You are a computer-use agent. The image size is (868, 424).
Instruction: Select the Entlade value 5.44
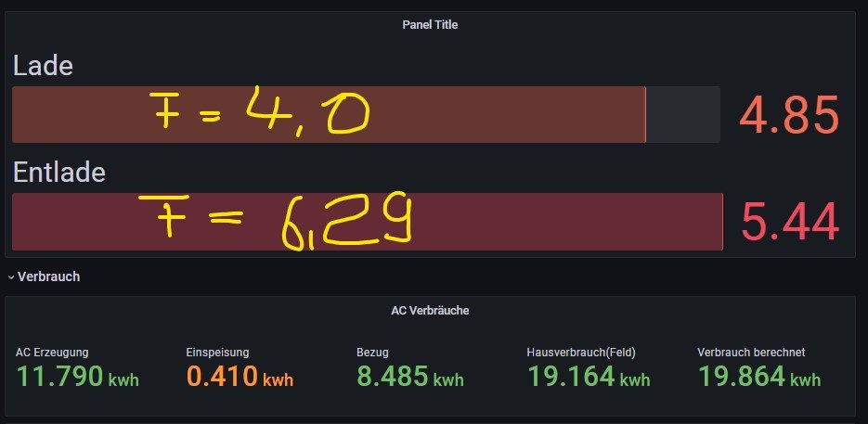pos(789,223)
